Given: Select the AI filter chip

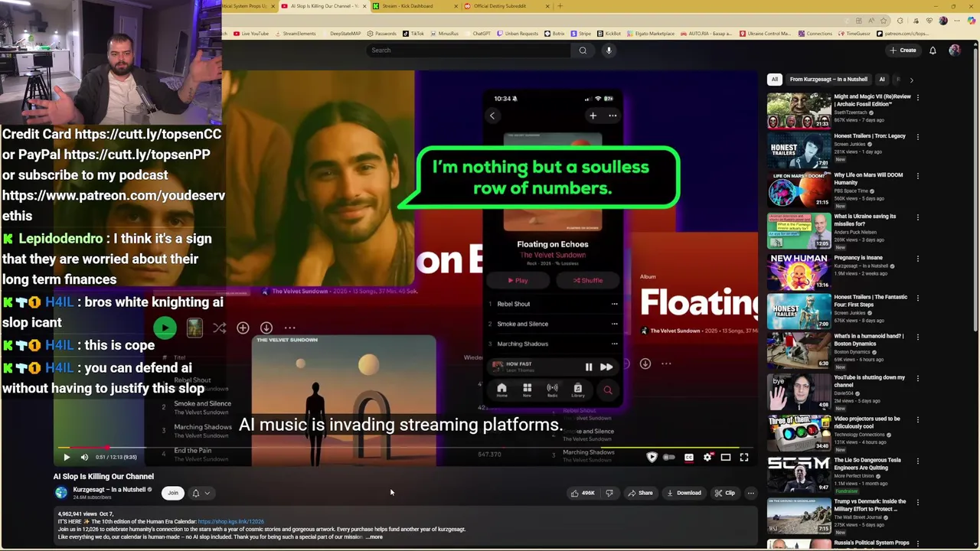Looking at the screenshot, I should 882,80.
